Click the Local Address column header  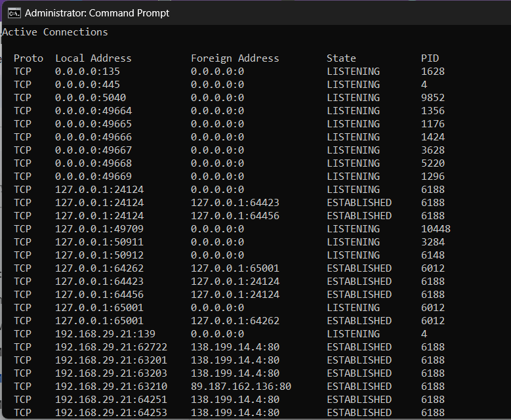(93, 58)
